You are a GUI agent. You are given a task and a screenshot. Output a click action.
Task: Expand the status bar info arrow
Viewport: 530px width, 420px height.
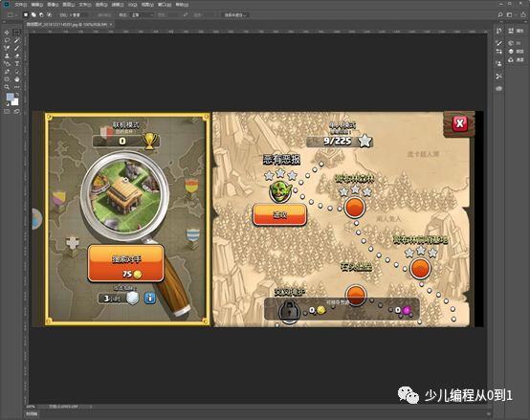pos(90,407)
